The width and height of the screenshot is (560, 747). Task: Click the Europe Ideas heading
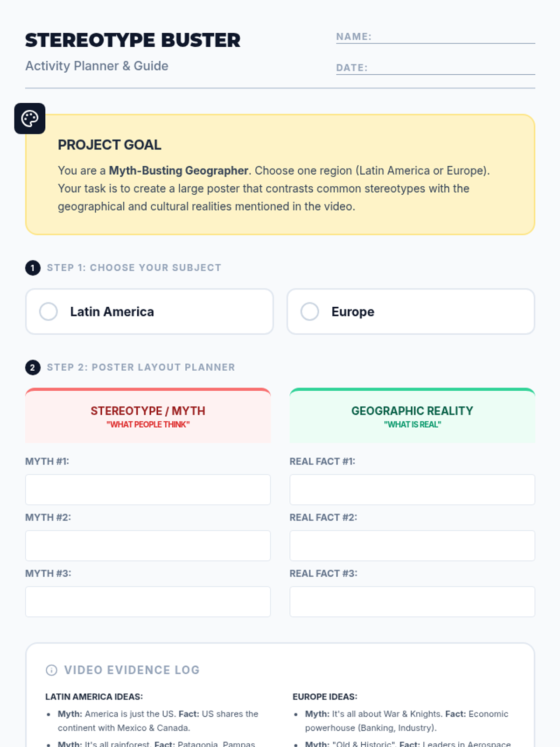[x=325, y=697]
